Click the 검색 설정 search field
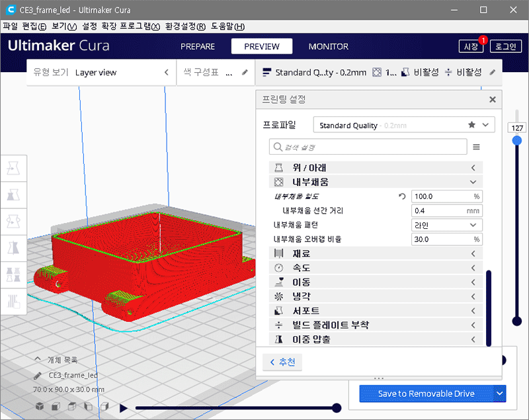Viewport: 529px width, 420px height. (x=368, y=147)
